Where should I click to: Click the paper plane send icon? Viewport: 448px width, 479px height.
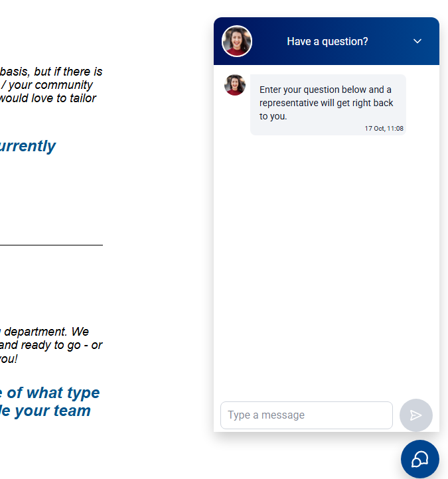tap(416, 415)
